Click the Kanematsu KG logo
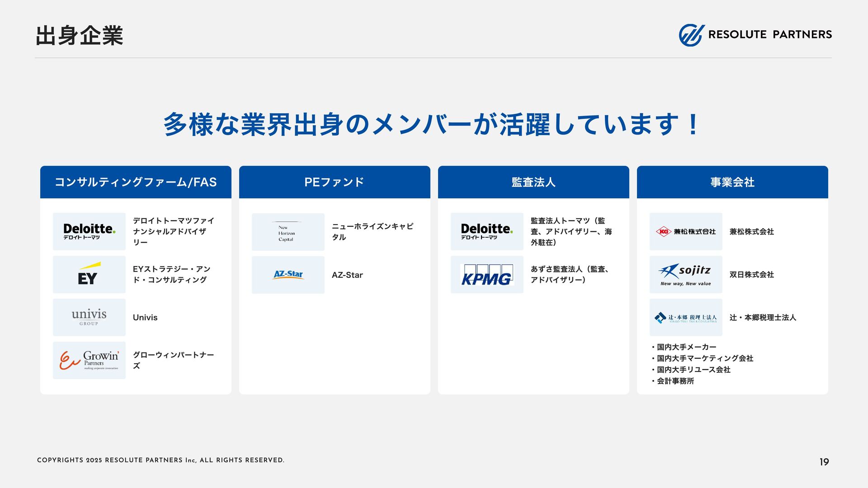 point(686,231)
